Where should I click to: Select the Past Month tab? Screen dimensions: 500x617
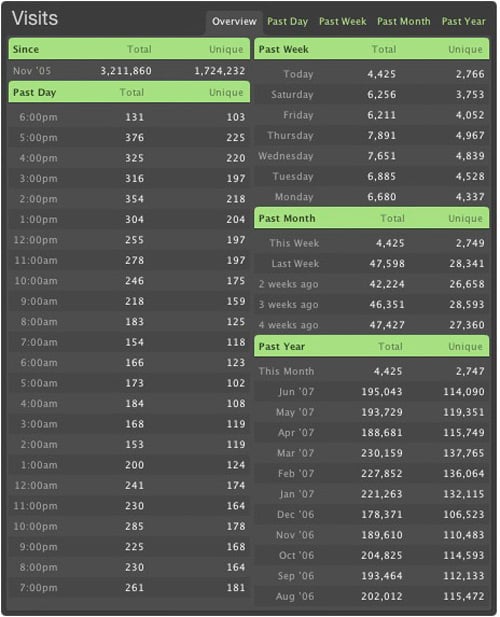pyautogui.click(x=404, y=21)
